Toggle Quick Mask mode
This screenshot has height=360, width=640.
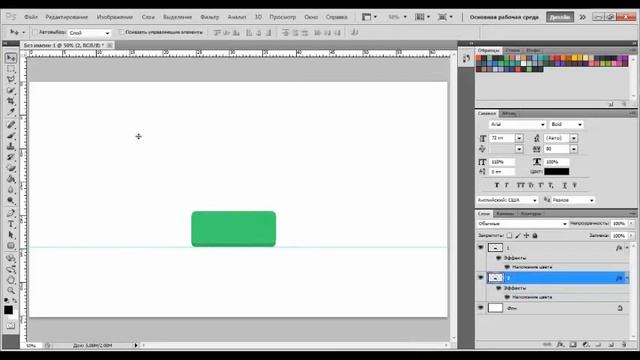point(11,326)
